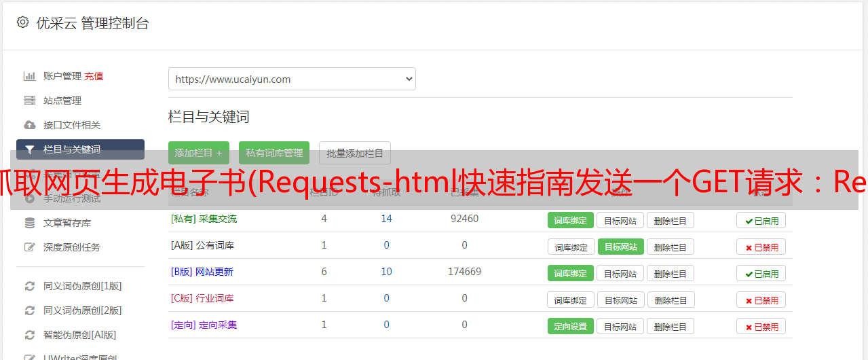Image resolution: width=868 pixels, height=360 pixels.
Task: Open the [B版] 网站更新 column link
Action: click(202, 272)
